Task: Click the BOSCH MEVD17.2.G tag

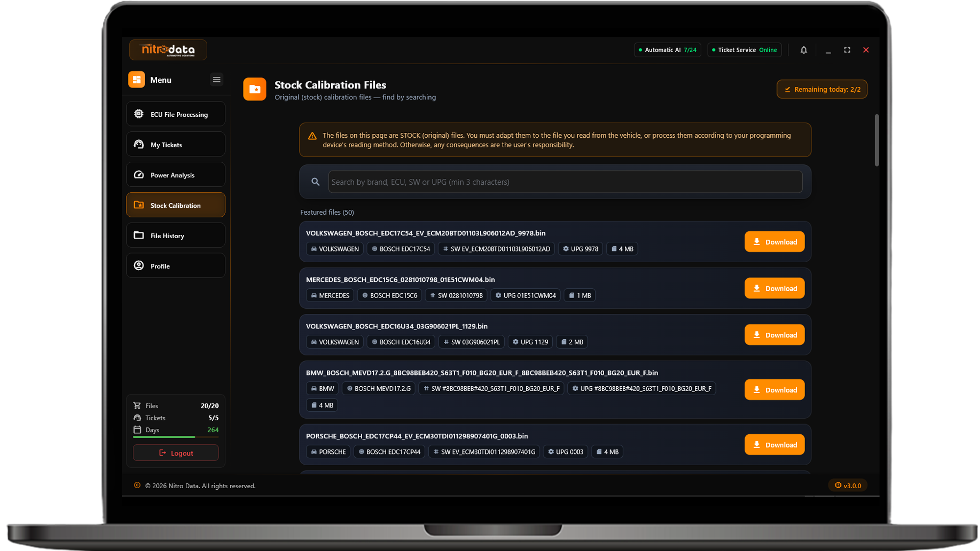Action: click(379, 389)
